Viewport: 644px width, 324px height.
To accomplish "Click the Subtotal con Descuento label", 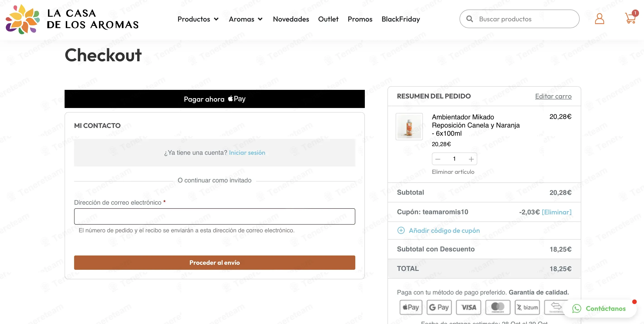I will 436,249.
